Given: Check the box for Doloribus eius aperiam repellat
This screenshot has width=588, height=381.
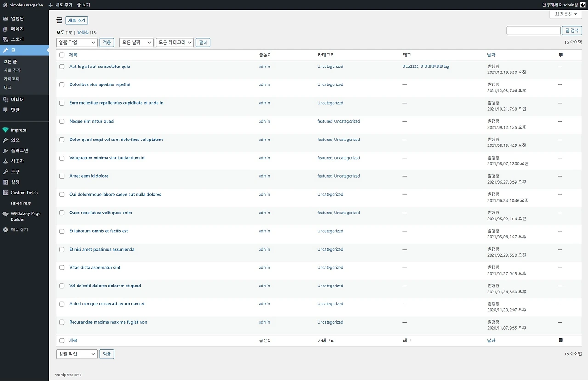Looking at the screenshot, I should point(62,85).
